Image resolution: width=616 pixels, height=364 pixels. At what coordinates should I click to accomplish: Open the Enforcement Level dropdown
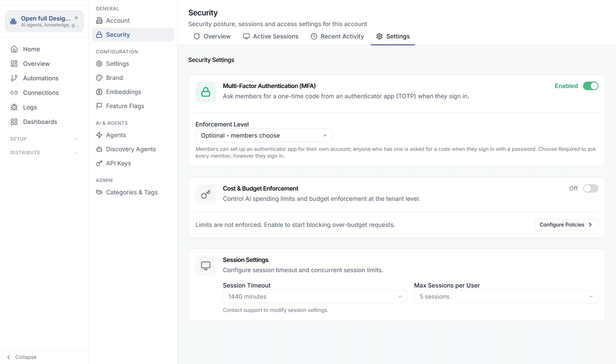(264, 135)
